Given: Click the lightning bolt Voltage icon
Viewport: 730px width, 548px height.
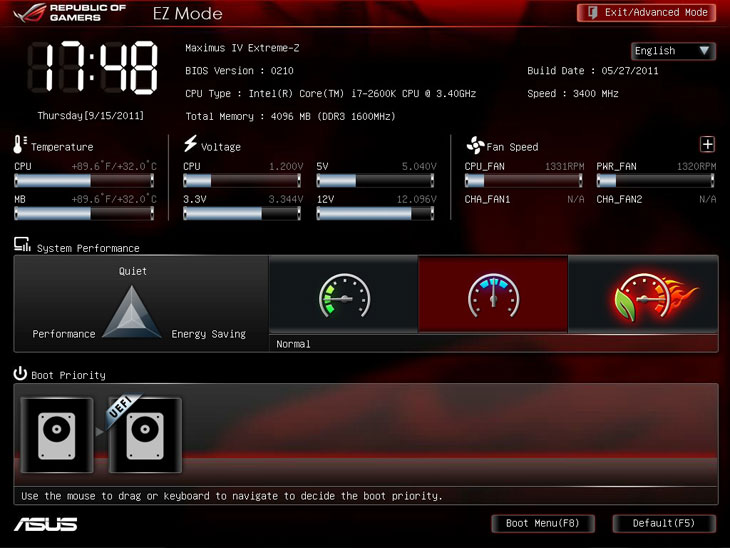Looking at the screenshot, I should point(190,145).
